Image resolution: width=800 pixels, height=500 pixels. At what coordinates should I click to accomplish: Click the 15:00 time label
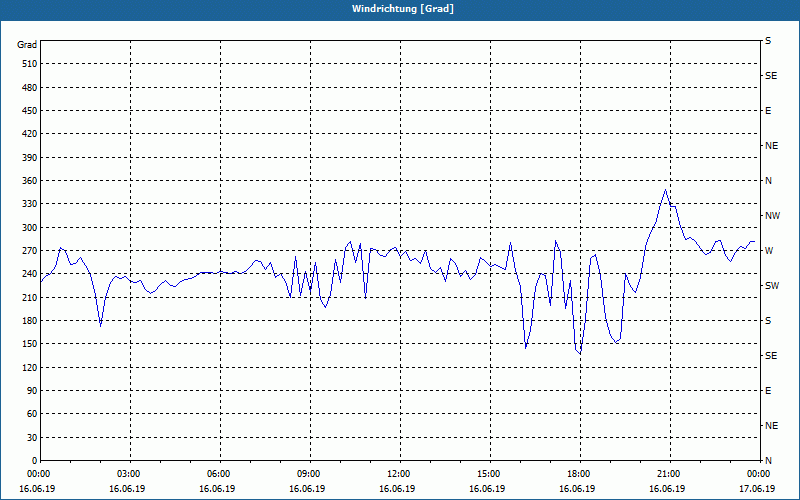(491, 474)
